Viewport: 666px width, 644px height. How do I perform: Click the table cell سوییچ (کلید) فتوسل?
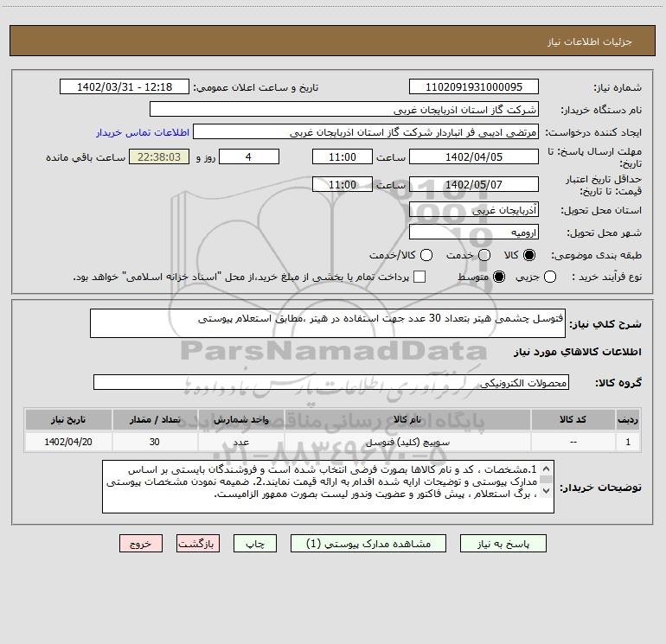pos(407,442)
